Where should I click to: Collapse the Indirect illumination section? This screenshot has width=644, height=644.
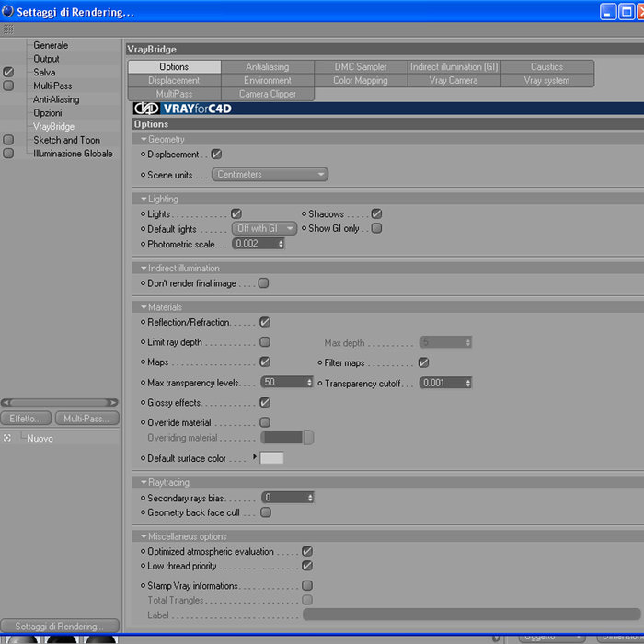tap(144, 269)
